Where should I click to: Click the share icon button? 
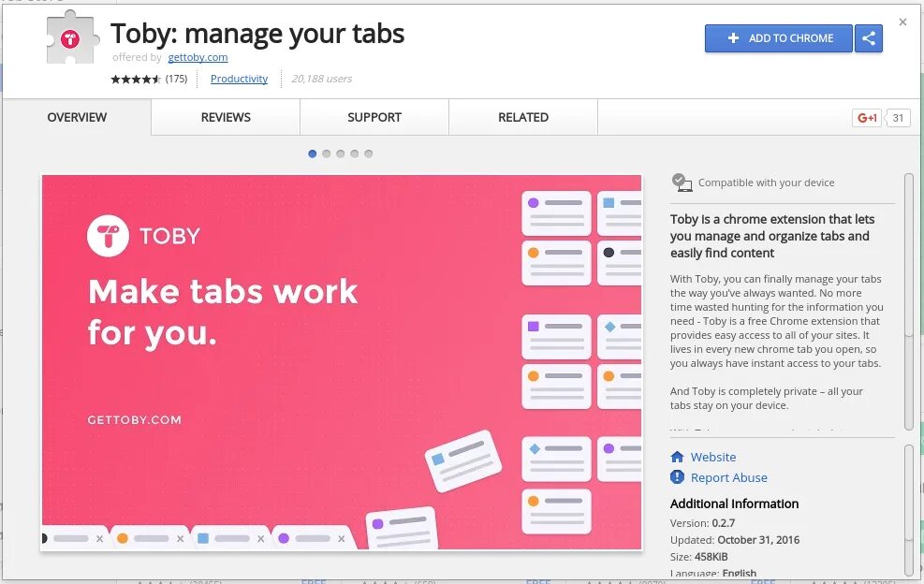869,38
